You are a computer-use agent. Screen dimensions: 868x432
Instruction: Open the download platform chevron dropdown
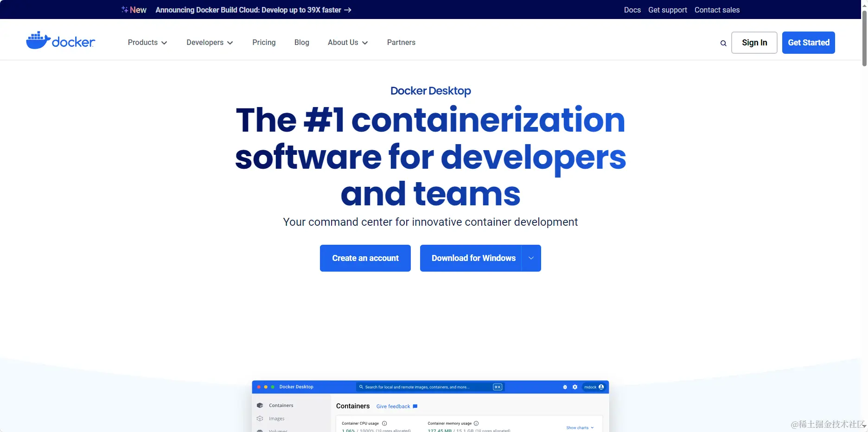pos(531,258)
